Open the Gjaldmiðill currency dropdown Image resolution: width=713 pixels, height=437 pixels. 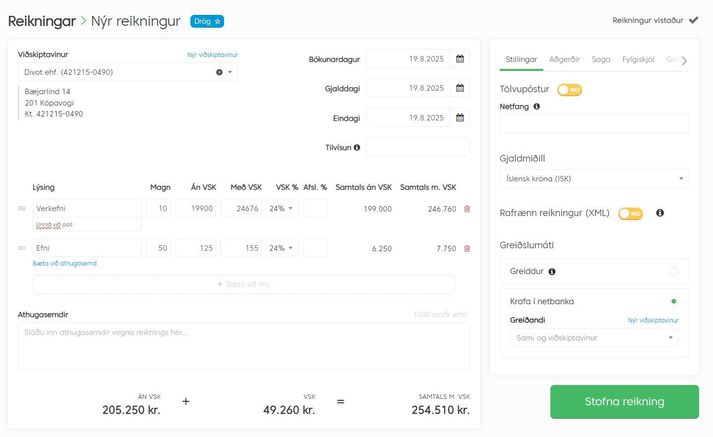coord(594,179)
